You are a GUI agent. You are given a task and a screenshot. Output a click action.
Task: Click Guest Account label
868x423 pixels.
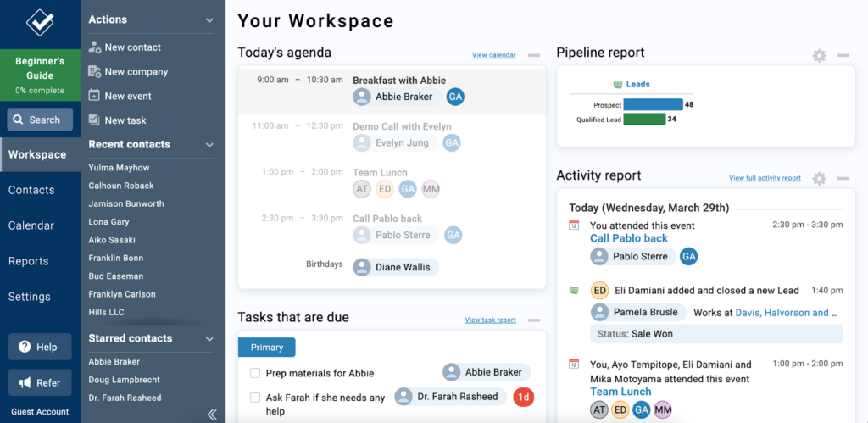coord(40,412)
